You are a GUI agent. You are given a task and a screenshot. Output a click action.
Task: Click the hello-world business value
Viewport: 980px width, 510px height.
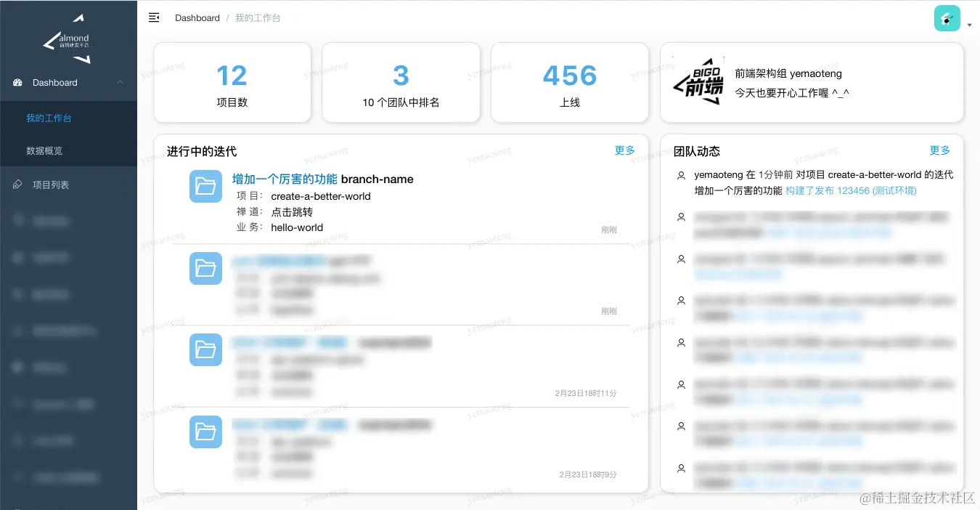coord(297,227)
